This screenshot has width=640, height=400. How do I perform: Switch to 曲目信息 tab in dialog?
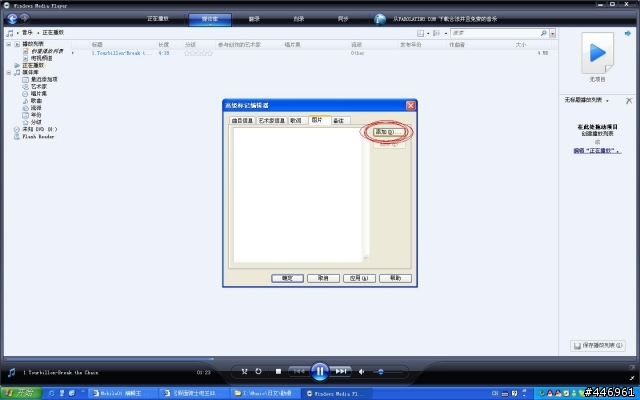coord(242,120)
